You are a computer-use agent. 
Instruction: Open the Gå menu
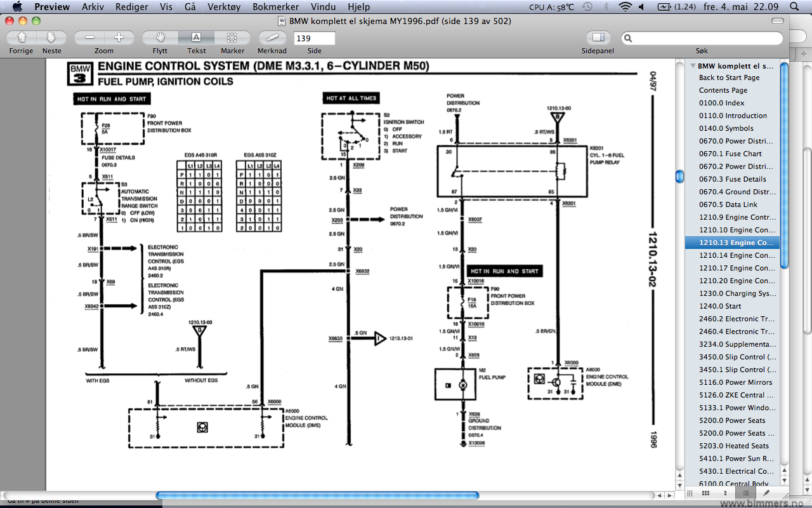click(x=190, y=7)
